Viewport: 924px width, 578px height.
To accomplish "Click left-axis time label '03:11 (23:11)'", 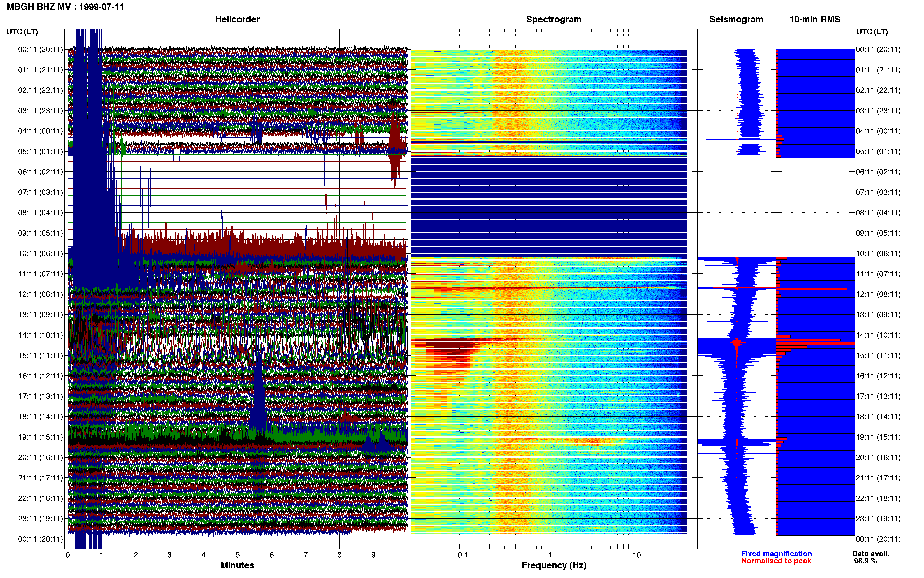I will 41,111.
